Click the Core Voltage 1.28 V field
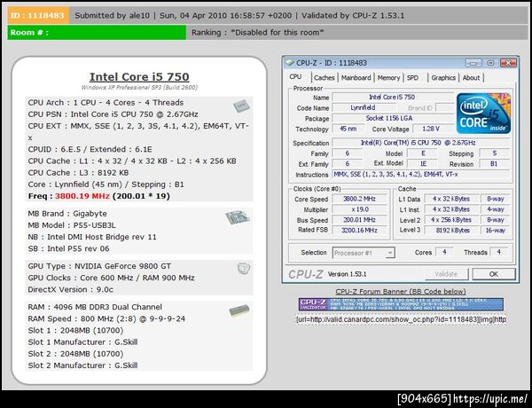The width and height of the screenshot is (532, 408). (431, 129)
